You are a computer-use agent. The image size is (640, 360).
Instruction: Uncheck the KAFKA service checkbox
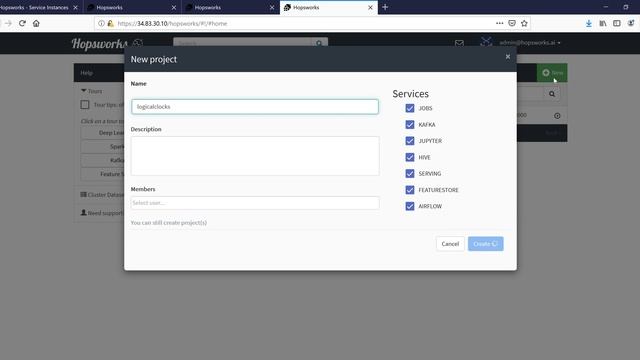[410, 124]
